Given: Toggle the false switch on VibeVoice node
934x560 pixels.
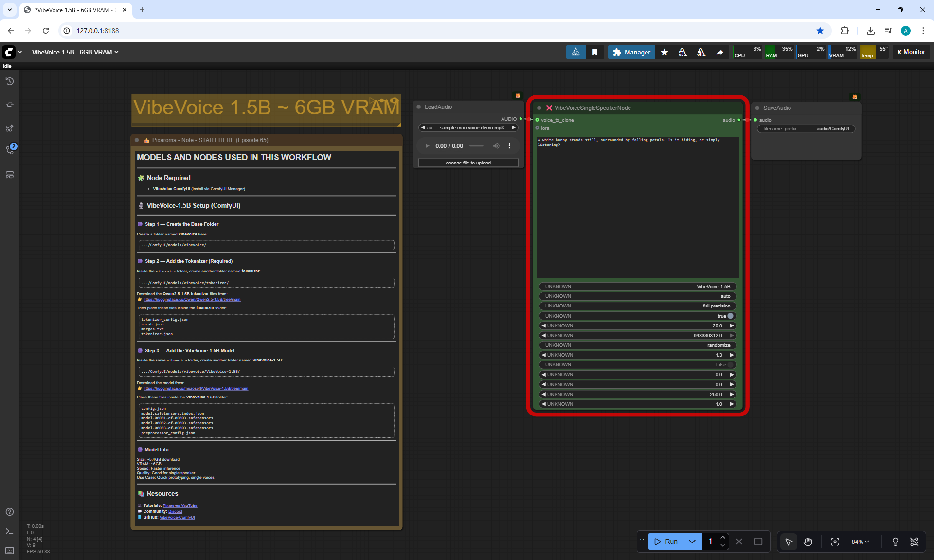Looking at the screenshot, I should click(730, 365).
